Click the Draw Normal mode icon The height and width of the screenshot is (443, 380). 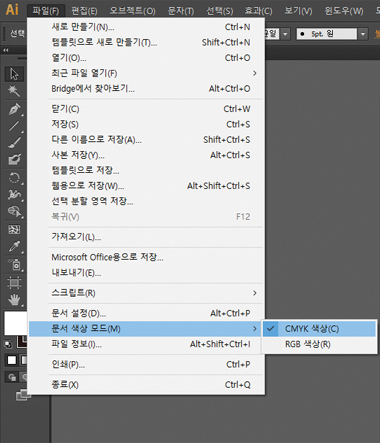(x=12, y=377)
